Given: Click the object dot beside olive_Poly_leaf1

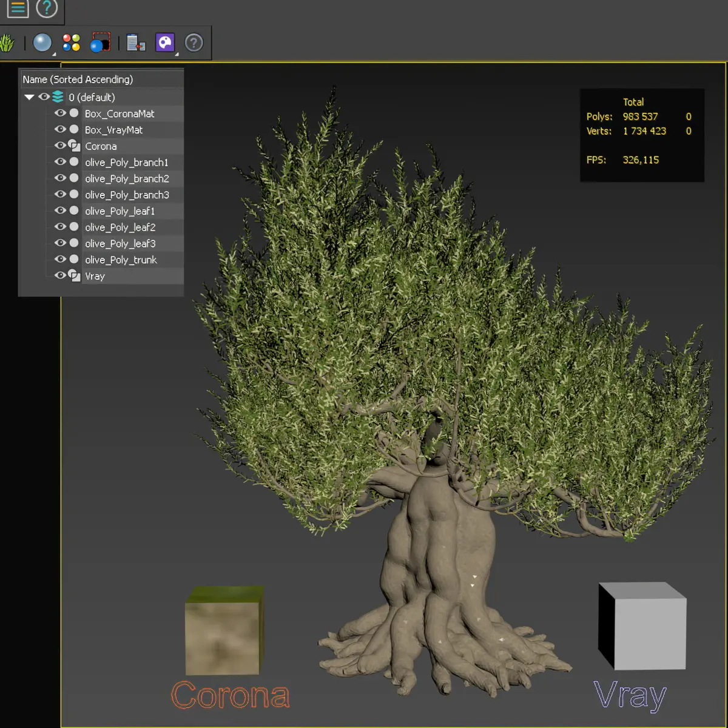Looking at the screenshot, I should click(x=74, y=210).
